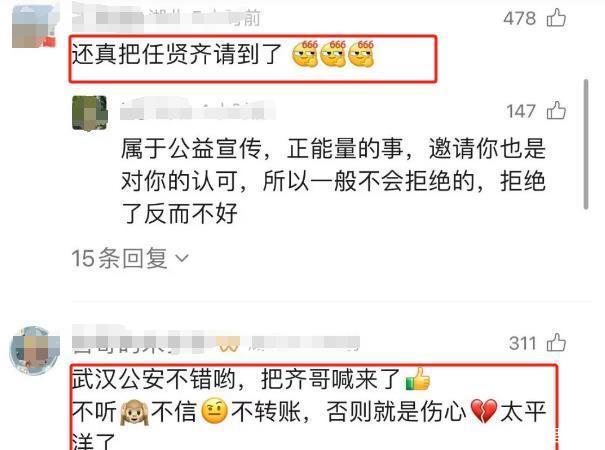Viewport: 605px width, 450px height.
Task: Click the blurred username of the third commenter
Action: pyautogui.click(x=215, y=343)
